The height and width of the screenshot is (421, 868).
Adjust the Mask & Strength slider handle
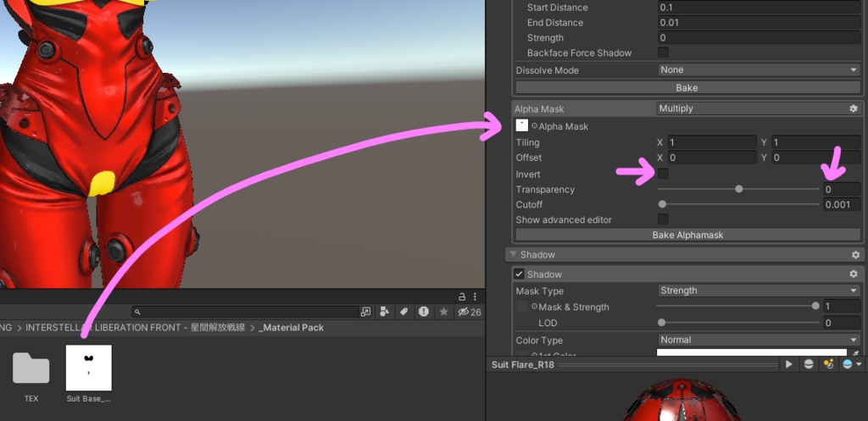click(x=815, y=306)
